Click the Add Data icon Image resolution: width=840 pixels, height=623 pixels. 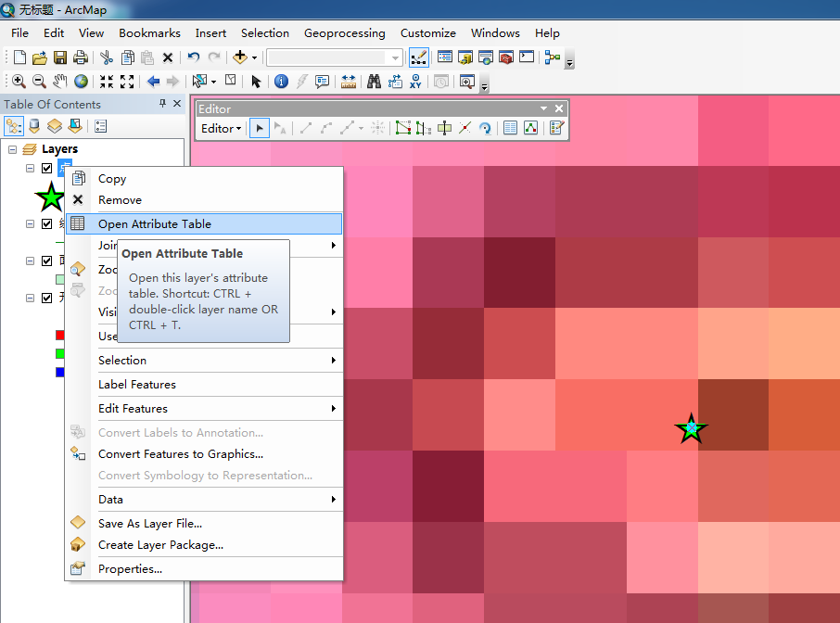(240, 57)
